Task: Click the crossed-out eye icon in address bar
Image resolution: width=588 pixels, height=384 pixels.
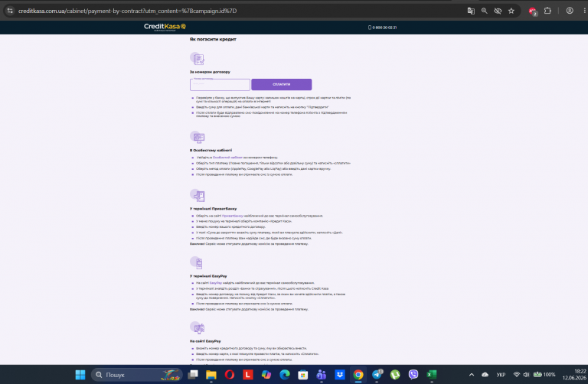Action: coord(498,11)
